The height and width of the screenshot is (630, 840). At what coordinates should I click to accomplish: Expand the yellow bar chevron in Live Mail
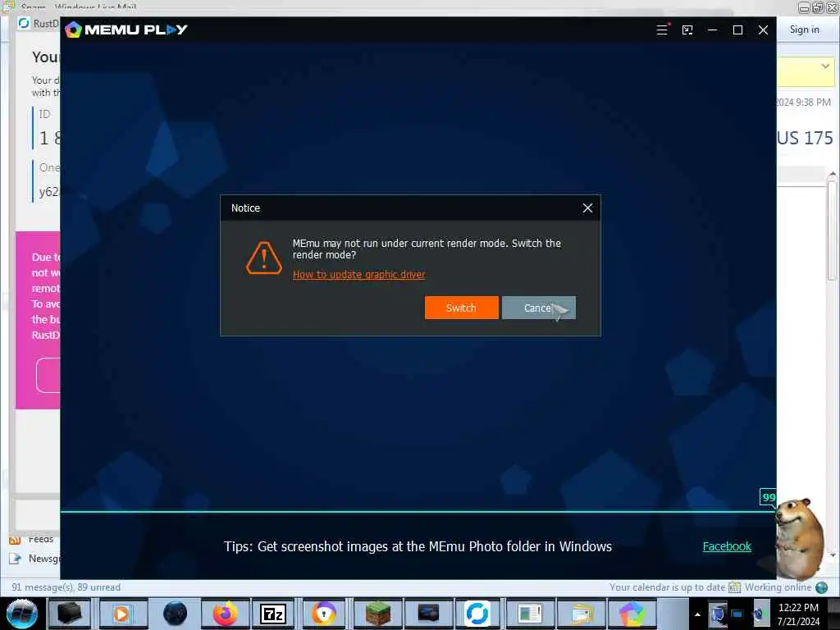825,66
